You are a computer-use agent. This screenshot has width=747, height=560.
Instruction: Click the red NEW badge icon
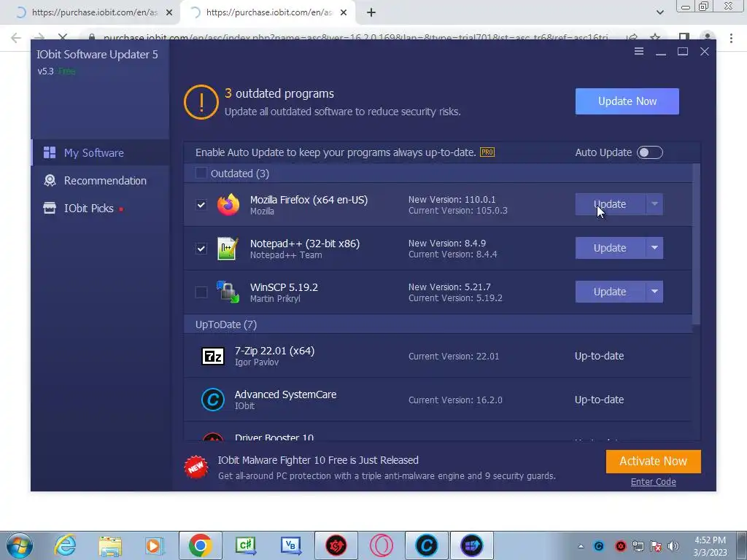(196, 467)
